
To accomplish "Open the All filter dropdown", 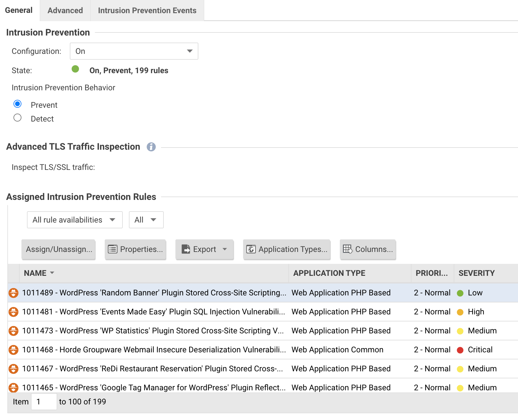I will pyautogui.click(x=146, y=220).
